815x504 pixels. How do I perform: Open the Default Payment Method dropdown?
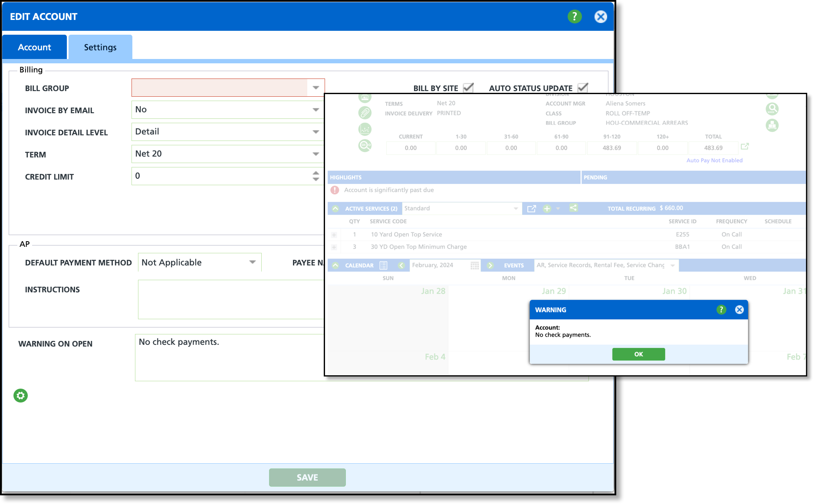tap(253, 262)
